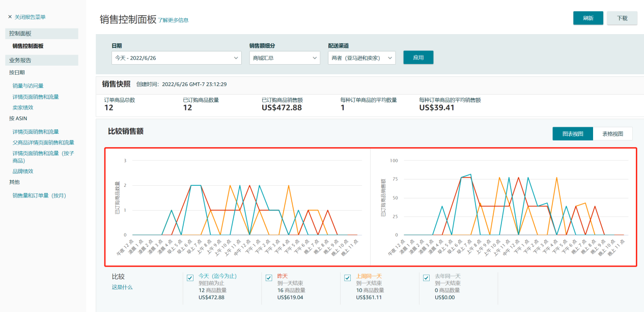The height and width of the screenshot is (312, 644).
Task: Click the 刷新 button
Action: [588, 18]
